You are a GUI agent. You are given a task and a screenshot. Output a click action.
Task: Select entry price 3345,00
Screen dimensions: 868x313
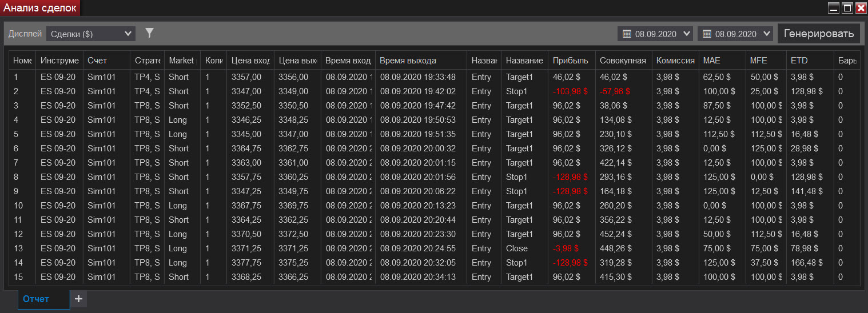point(246,134)
